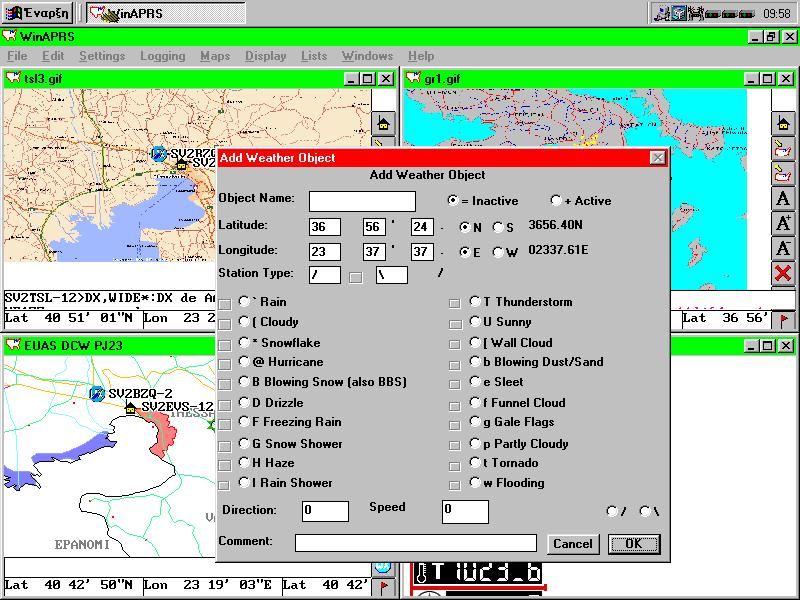Select the Hurricane weather symbol
The width and height of the screenshot is (800, 600).
(244, 362)
